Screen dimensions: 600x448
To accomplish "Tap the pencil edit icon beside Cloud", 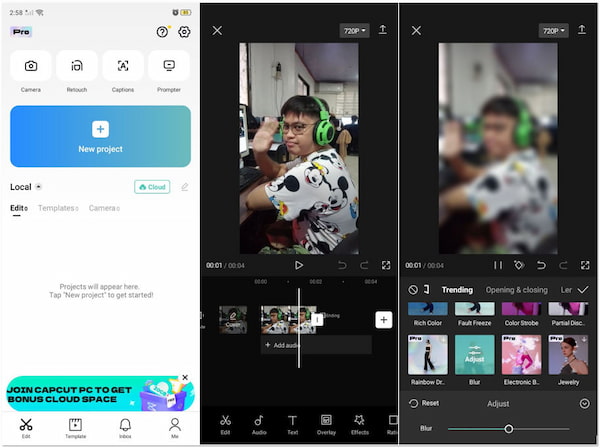I will click(x=184, y=187).
